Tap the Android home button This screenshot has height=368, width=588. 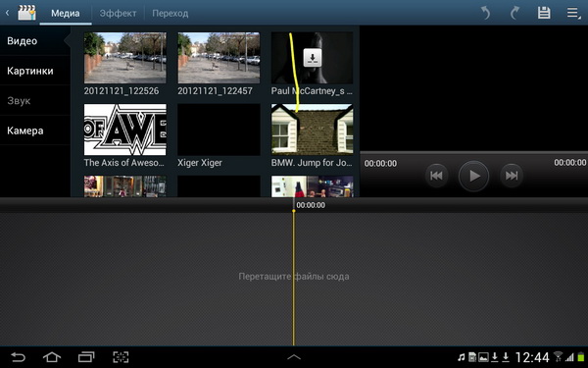pyautogui.click(x=52, y=357)
